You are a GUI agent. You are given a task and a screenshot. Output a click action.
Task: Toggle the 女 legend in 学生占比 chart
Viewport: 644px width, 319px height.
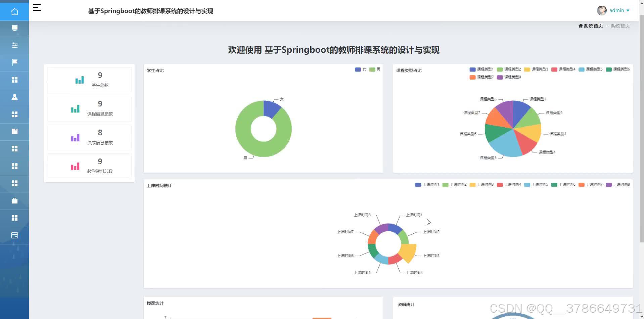pos(361,69)
